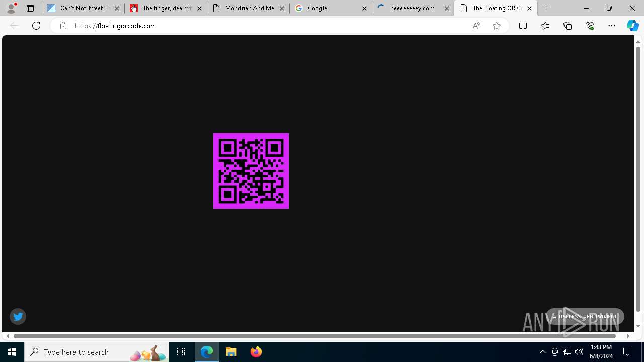The image size is (644, 362).
Task: Open Microsoft Edge from taskbar
Action: pyautogui.click(x=207, y=352)
